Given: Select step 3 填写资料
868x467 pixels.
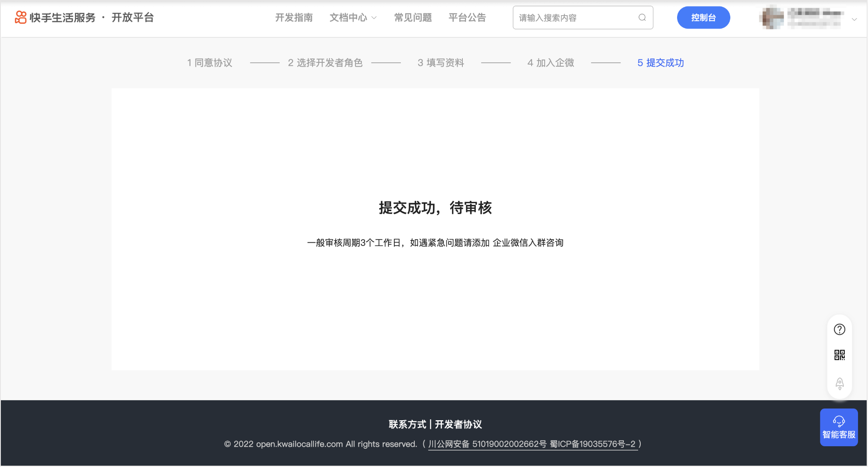Looking at the screenshot, I should (441, 63).
